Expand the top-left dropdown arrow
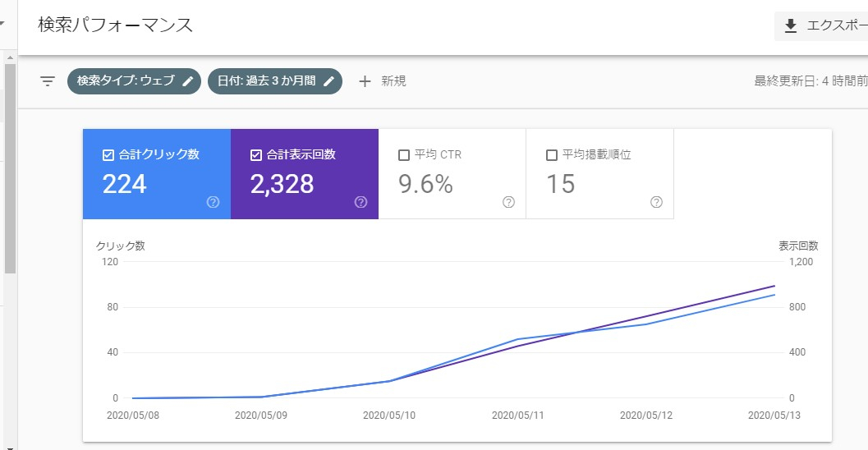 pos(2,25)
